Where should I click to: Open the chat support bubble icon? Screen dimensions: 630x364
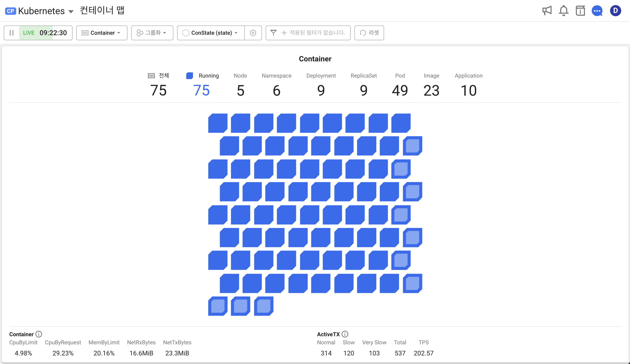coord(597,10)
